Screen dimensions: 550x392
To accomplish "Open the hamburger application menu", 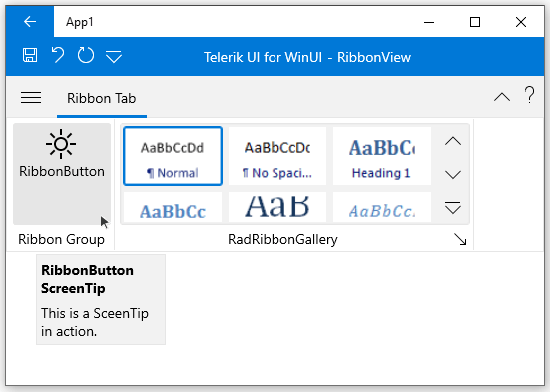I will point(31,98).
